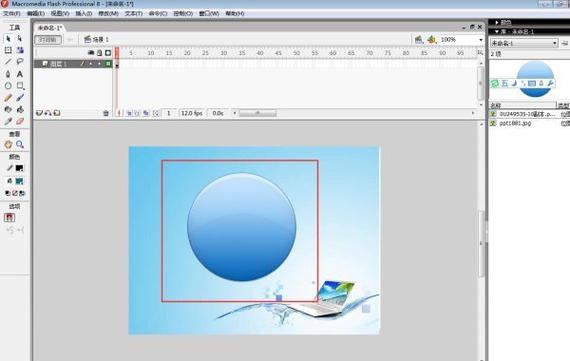Click the Add Motion Guide icon

tap(48, 113)
